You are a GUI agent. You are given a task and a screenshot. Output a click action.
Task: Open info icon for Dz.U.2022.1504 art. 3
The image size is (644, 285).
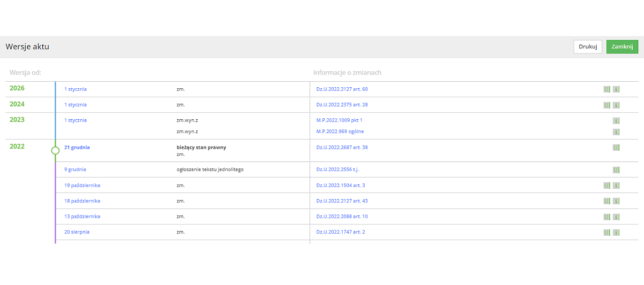pyautogui.click(x=616, y=185)
